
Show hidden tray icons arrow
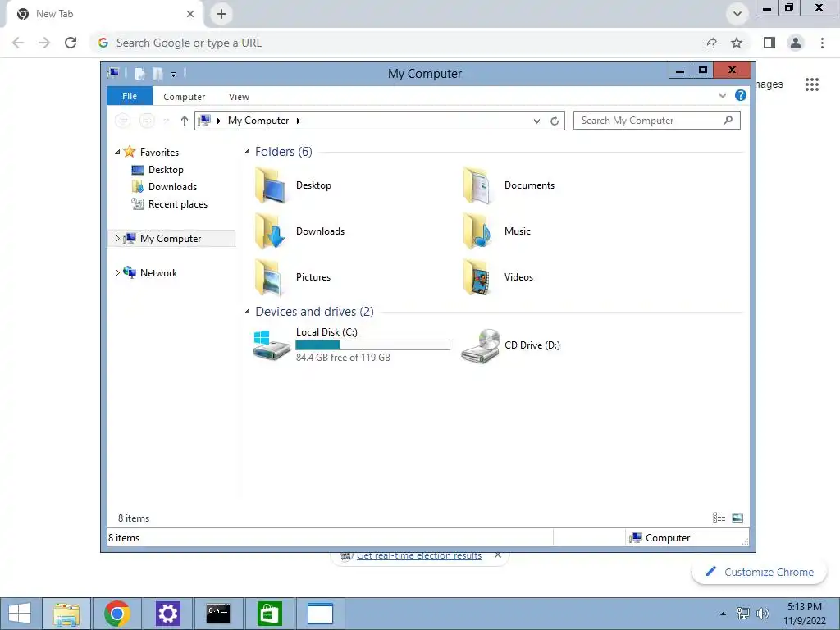723,614
